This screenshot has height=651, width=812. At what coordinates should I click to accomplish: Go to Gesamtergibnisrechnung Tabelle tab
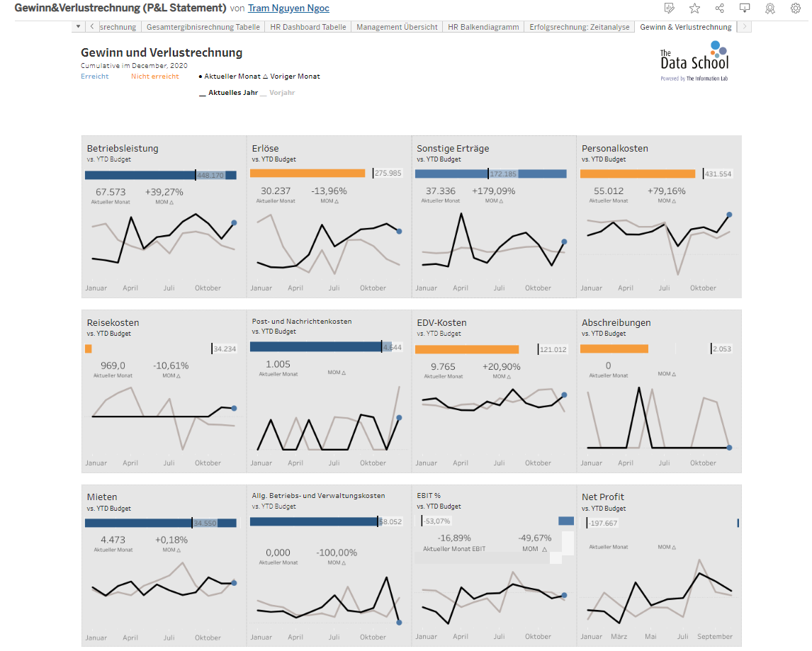tap(203, 27)
